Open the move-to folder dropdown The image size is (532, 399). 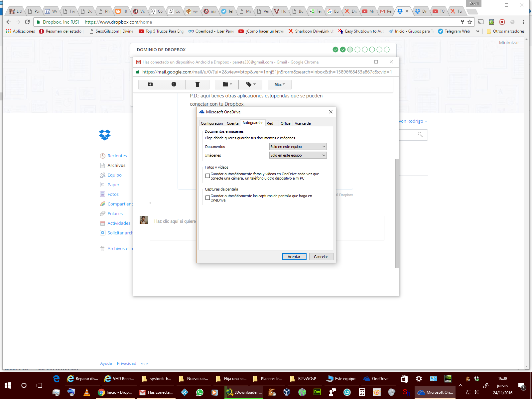227,84
